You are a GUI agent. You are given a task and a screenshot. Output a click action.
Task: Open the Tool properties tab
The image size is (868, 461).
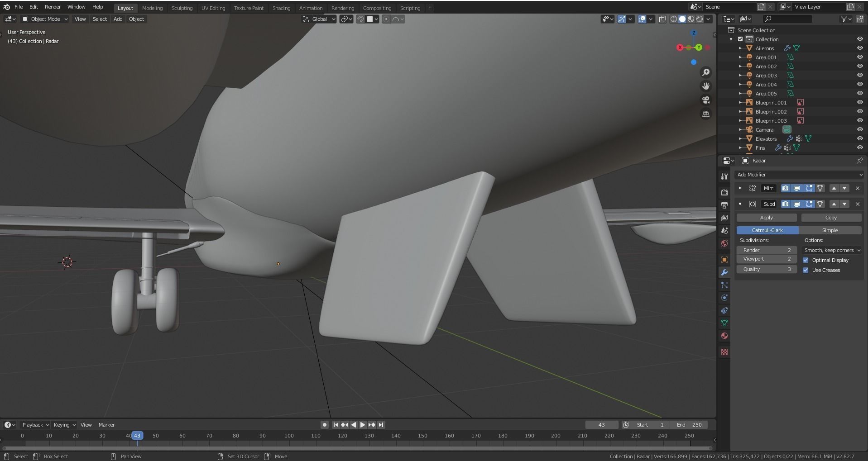pos(724,176)
